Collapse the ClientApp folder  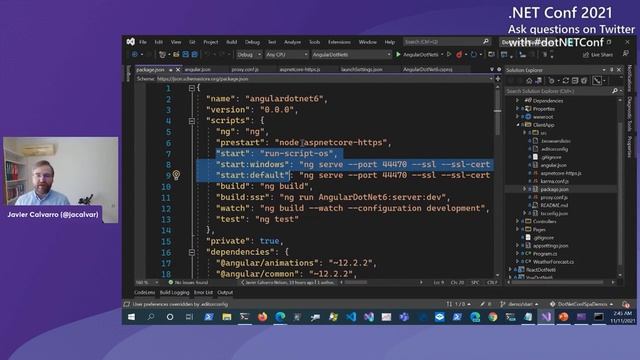coord(518,125)
